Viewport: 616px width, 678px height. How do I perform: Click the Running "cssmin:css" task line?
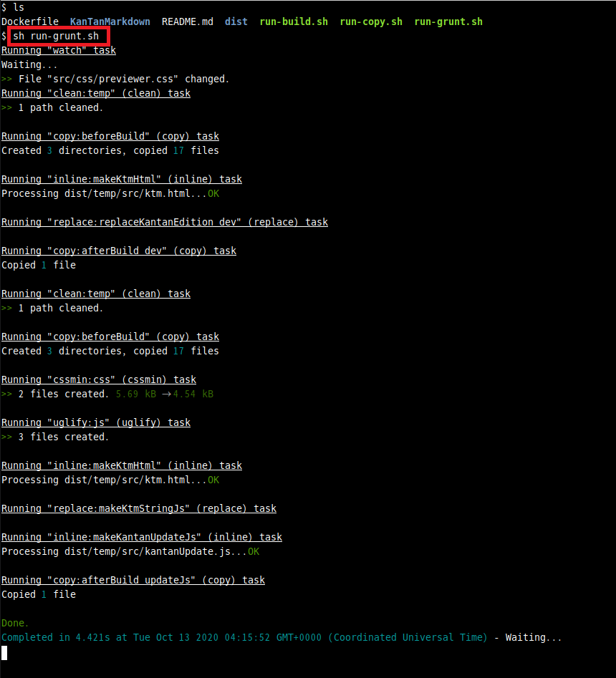(x=99, y=379)
